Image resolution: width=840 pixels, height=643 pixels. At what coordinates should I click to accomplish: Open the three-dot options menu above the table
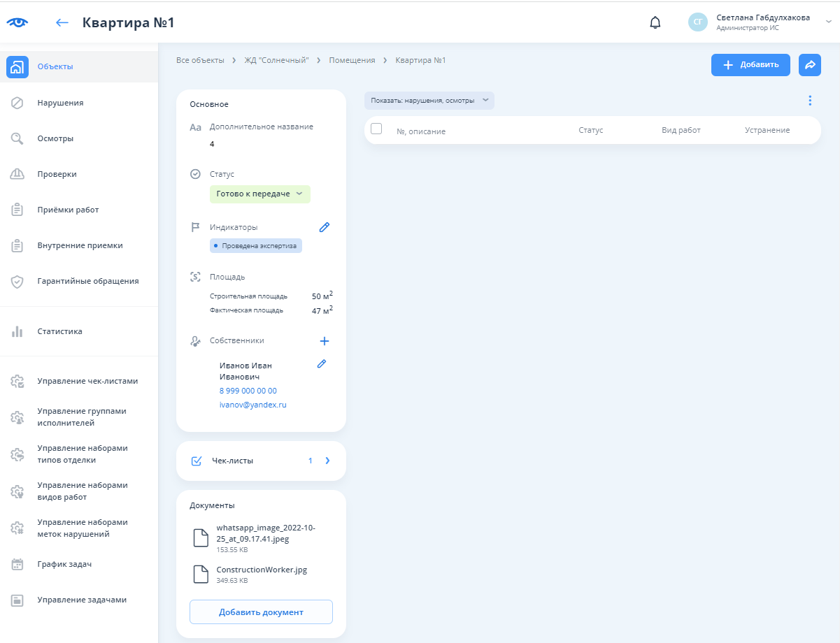tap(810, 101)
